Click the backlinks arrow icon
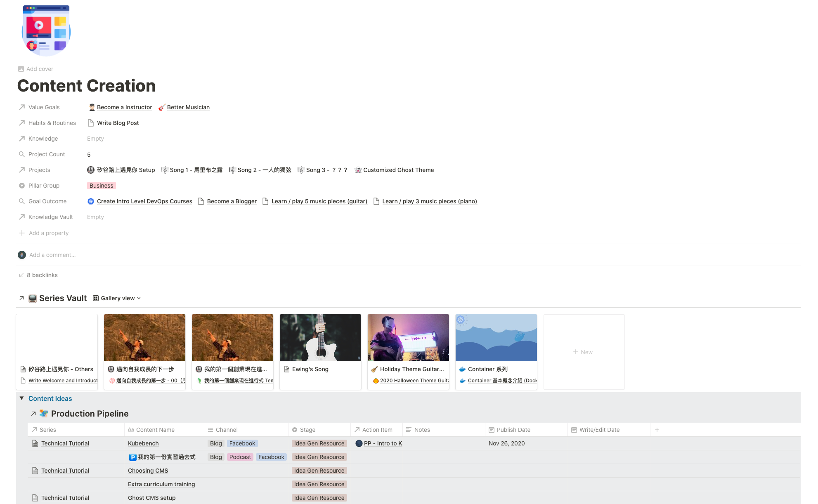Viewport: 818px width, 504px height. point(21,275)
